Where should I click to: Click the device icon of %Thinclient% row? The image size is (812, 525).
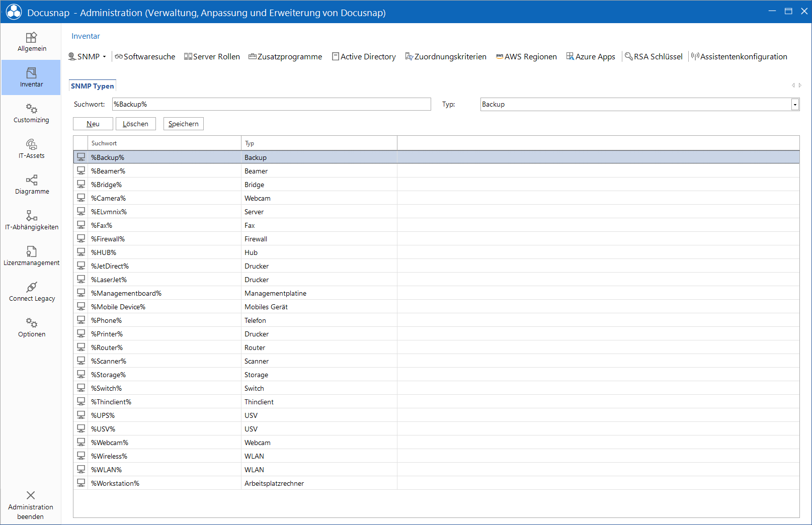[81, 401]
